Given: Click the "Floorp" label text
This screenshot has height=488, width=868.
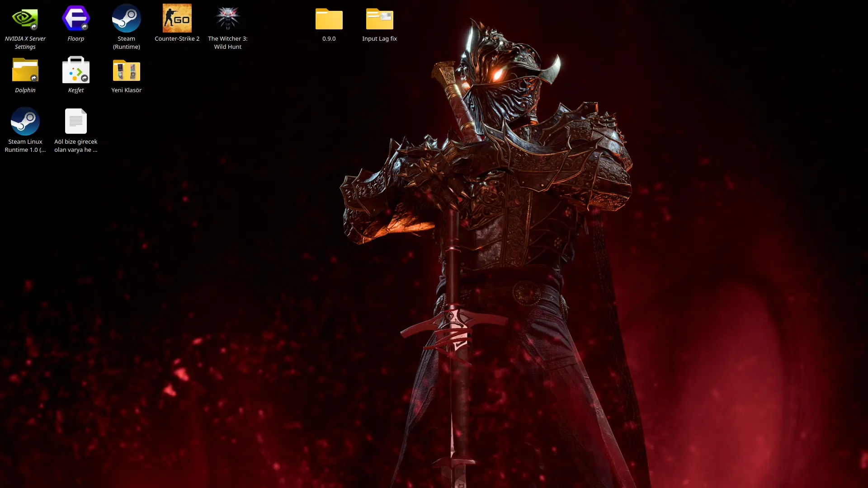Looking at the screenshot, I should point(76,39).
